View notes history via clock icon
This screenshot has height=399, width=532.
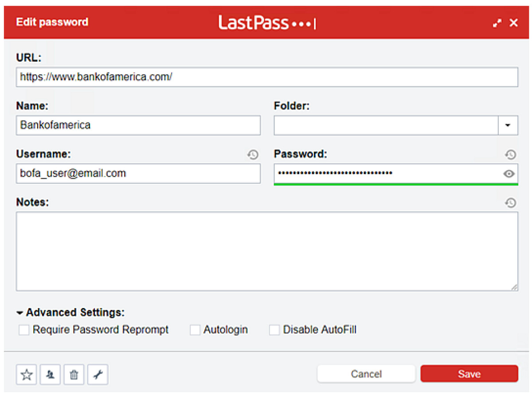(x=511, y=203)
